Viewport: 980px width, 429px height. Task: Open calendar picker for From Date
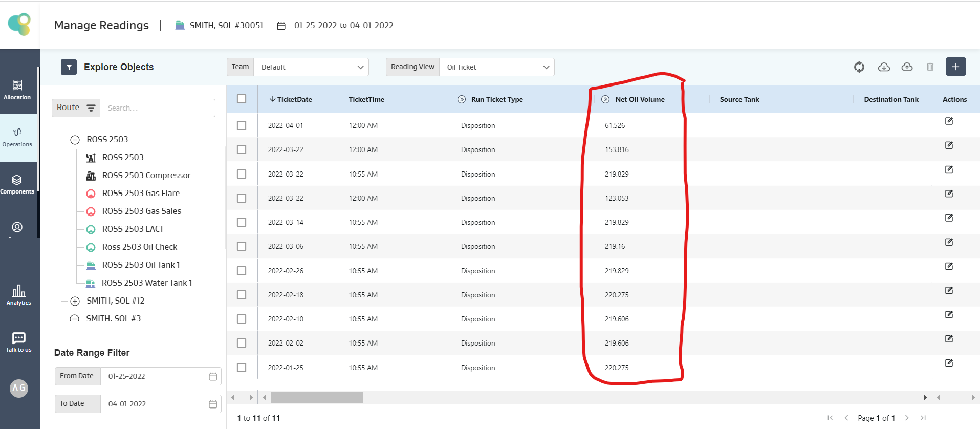[213, 377]
